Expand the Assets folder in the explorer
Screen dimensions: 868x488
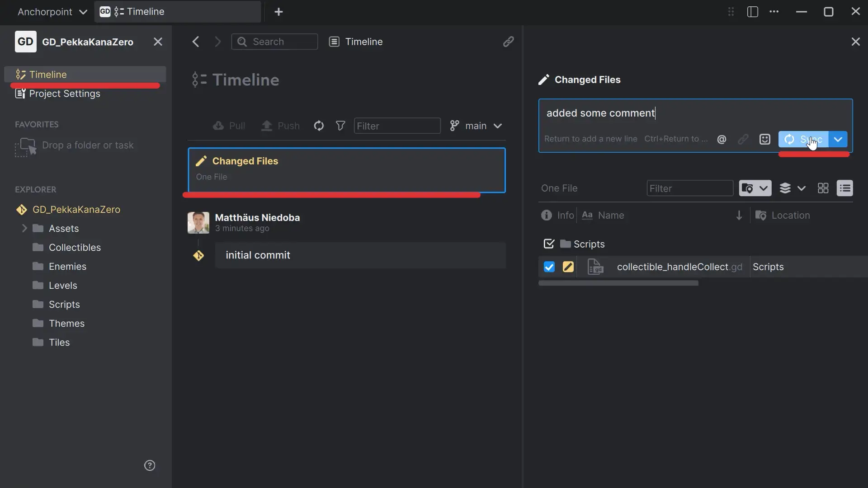[25, 228]
